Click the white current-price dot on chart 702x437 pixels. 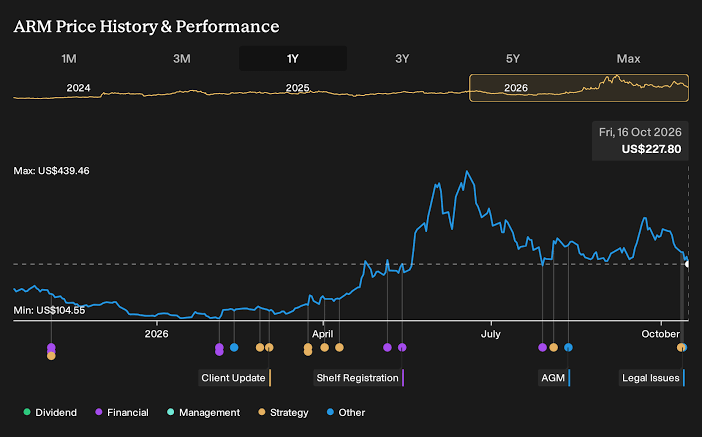[x=687, y=264]
